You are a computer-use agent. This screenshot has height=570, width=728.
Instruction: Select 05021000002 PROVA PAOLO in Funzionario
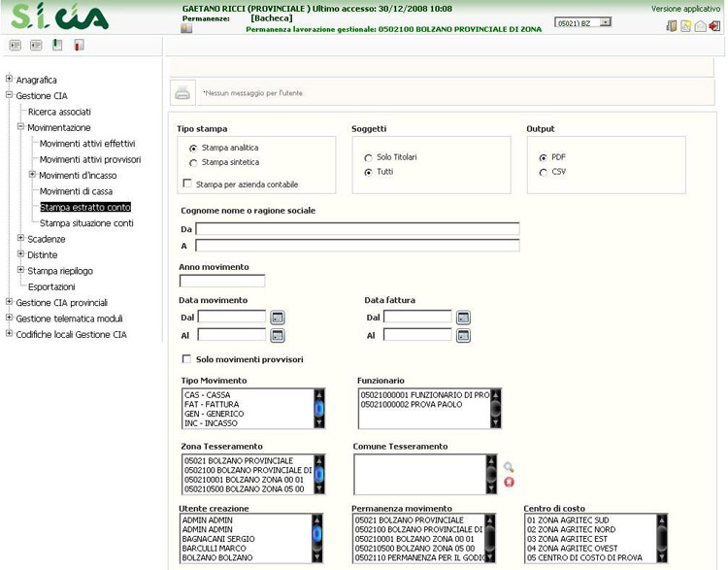pos(412,405)
